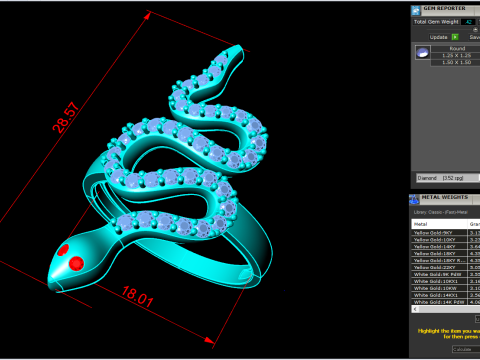
Task: Click the small collapse icon above Update
Action: [x=475, y=30]
